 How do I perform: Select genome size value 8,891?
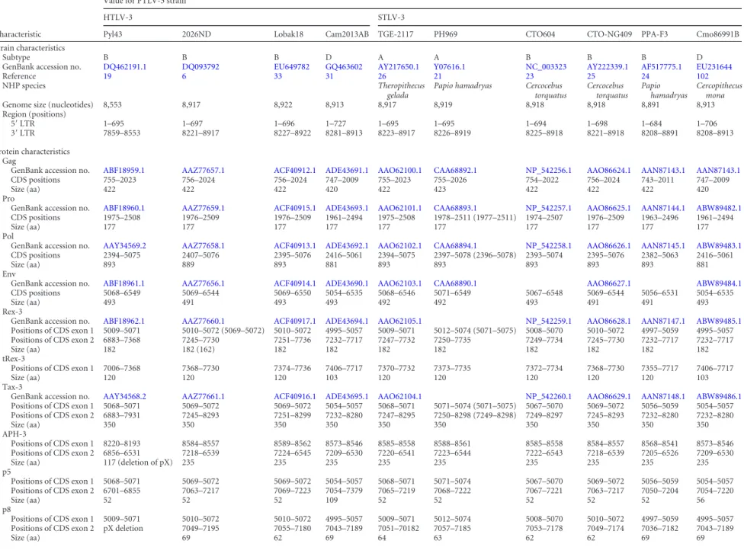pyautogui.click(x=650, y=105)
